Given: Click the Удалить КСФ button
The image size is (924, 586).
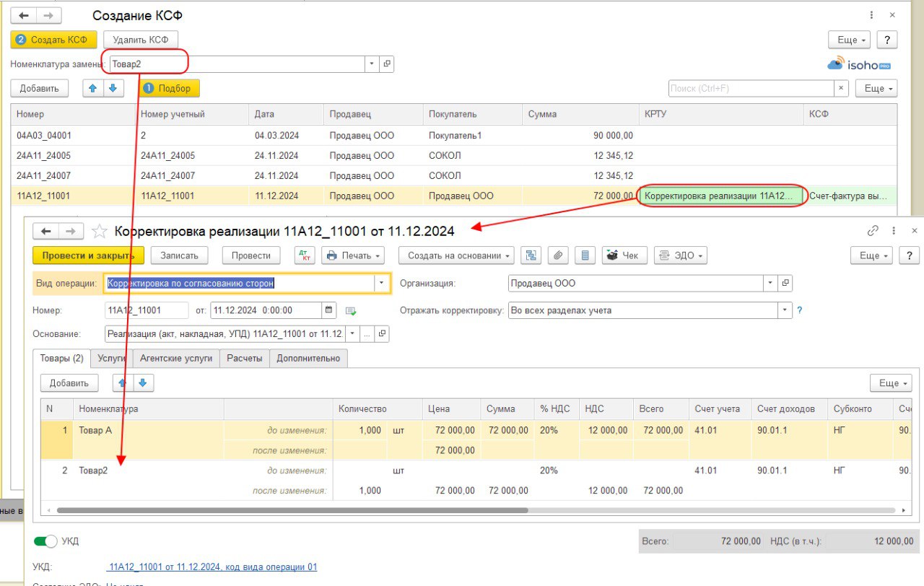Looking at the screenshot, I should (x=141, y=40).
